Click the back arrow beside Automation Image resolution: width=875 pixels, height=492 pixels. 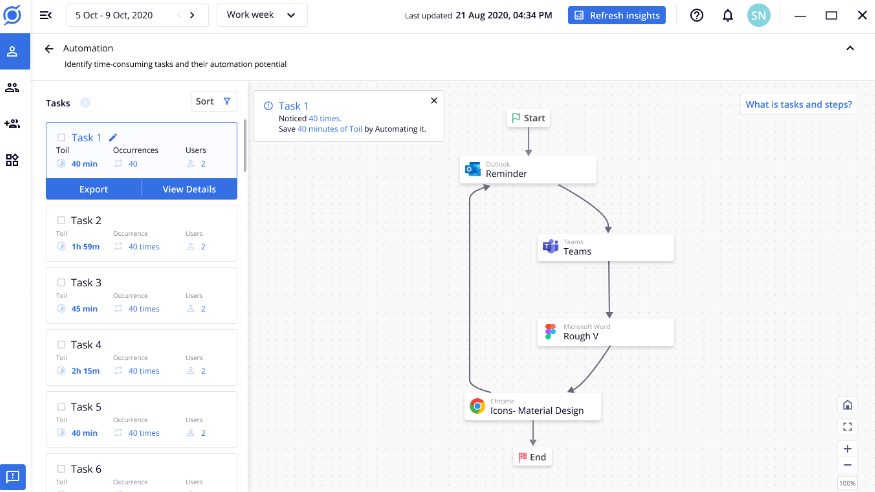(x=49, y=48)
